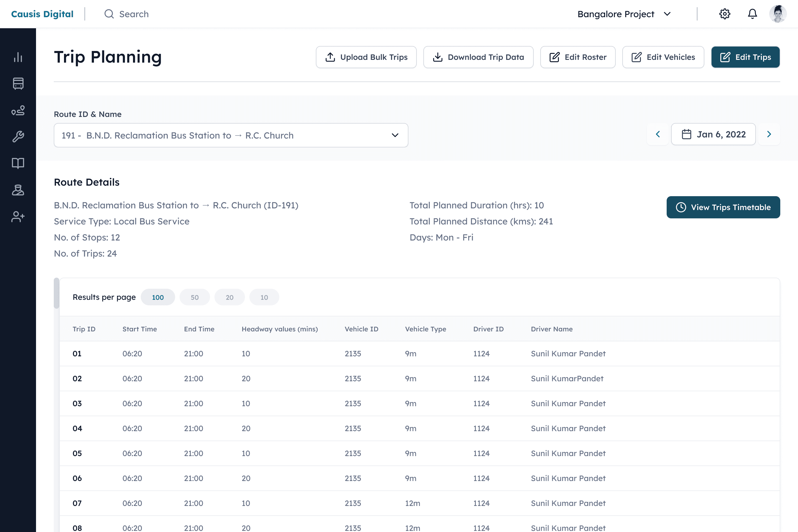Select 100 results per page
Screen dimensions: 798x532
click(158, 297)
